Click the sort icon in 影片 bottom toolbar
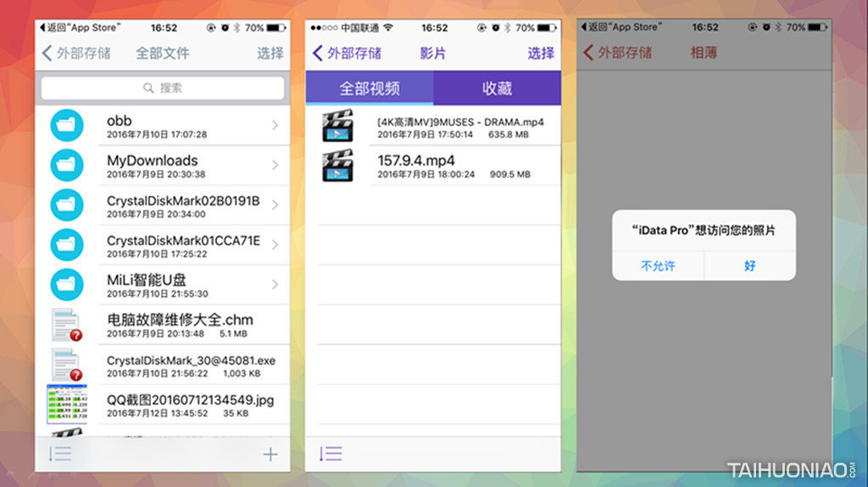The image size is (868, 487). tap(331, 454)
